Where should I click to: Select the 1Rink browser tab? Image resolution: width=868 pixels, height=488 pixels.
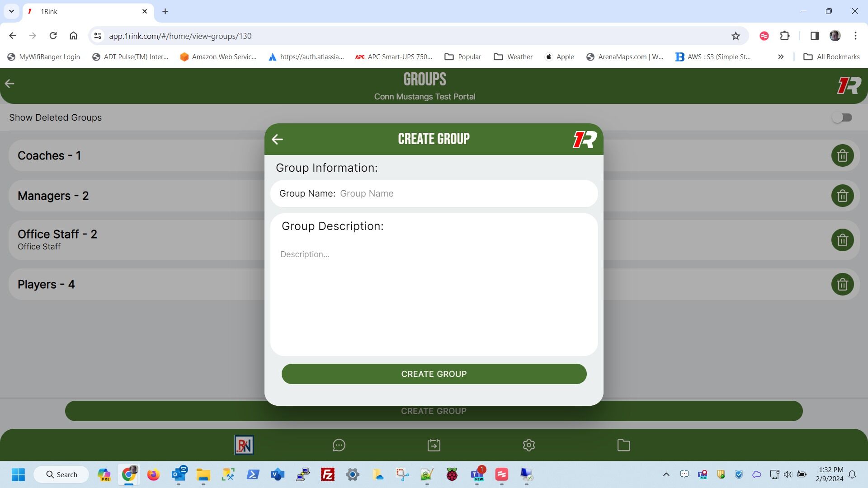click(86, 11)
